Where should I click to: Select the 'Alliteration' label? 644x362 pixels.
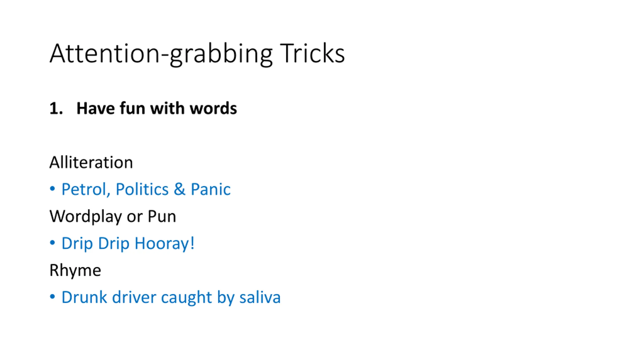[91, 162]
